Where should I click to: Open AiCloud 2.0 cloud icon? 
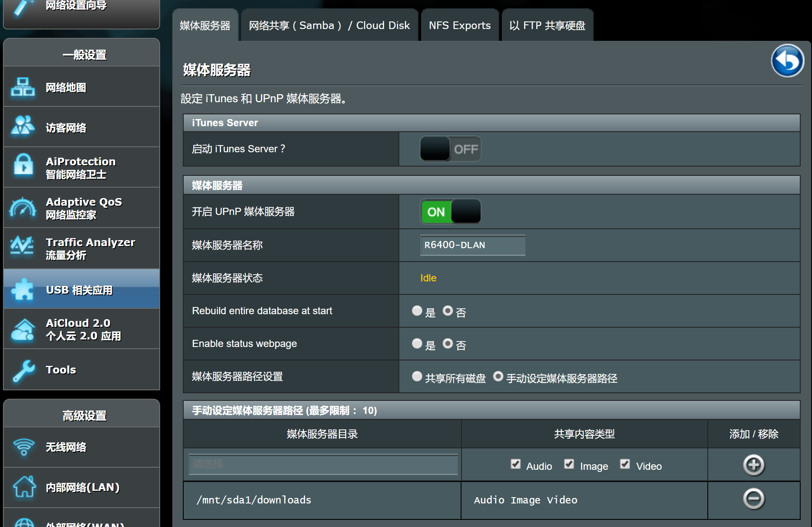pyautogui.click(x=23, y=329)
